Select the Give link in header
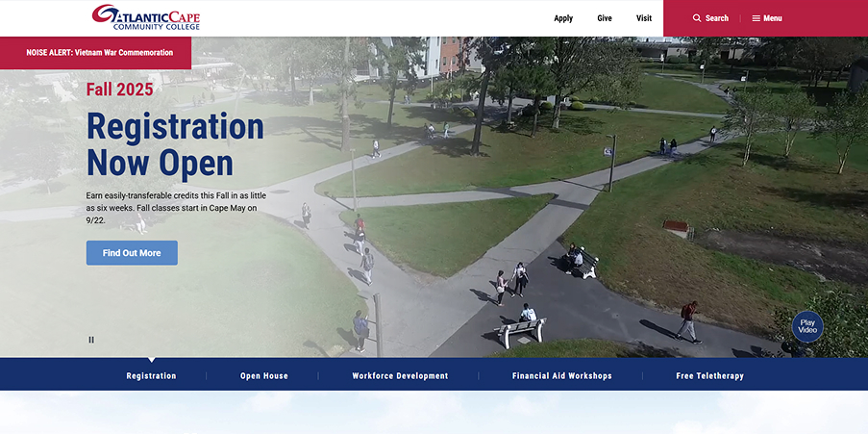 (605, 18)
